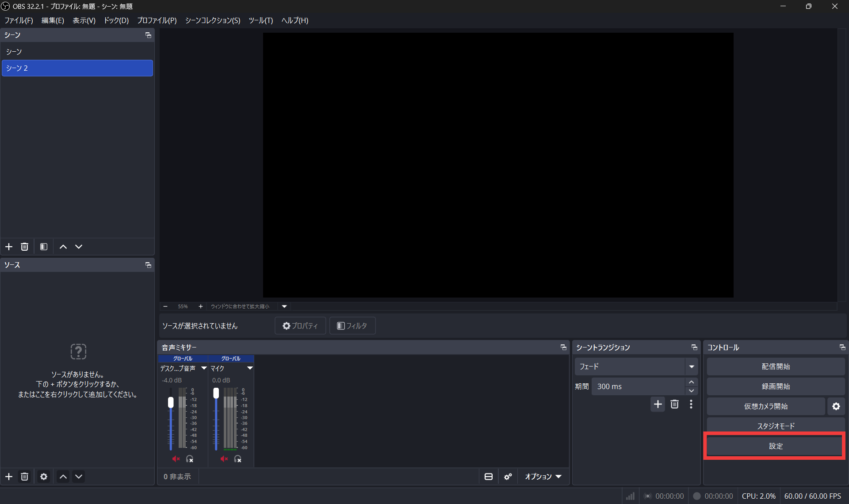Open 表示(V) menu
849x504 pixels.
click(x=84, y=20)
